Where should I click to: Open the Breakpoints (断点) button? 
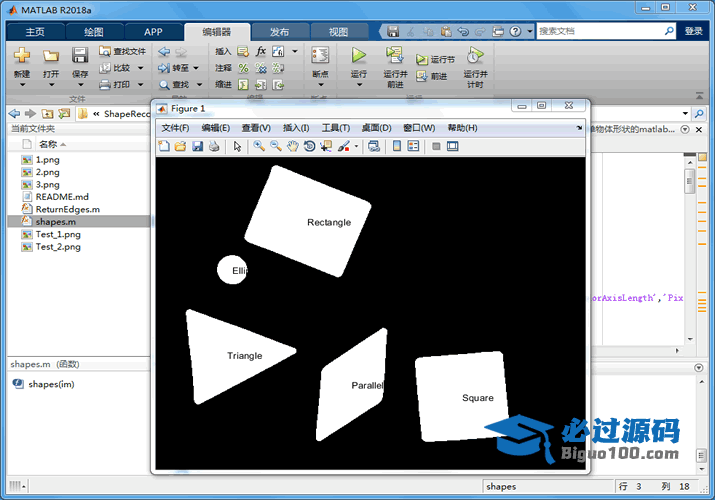(x=320, y=66)
